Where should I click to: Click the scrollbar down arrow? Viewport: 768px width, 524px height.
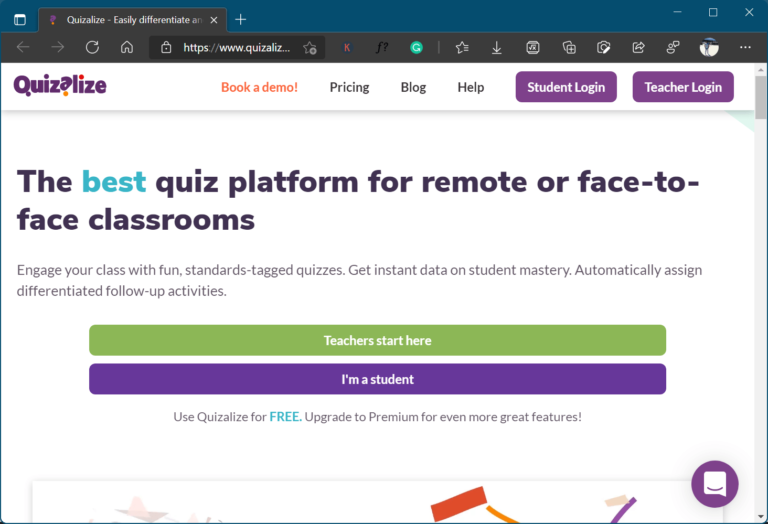pos(761,517)
